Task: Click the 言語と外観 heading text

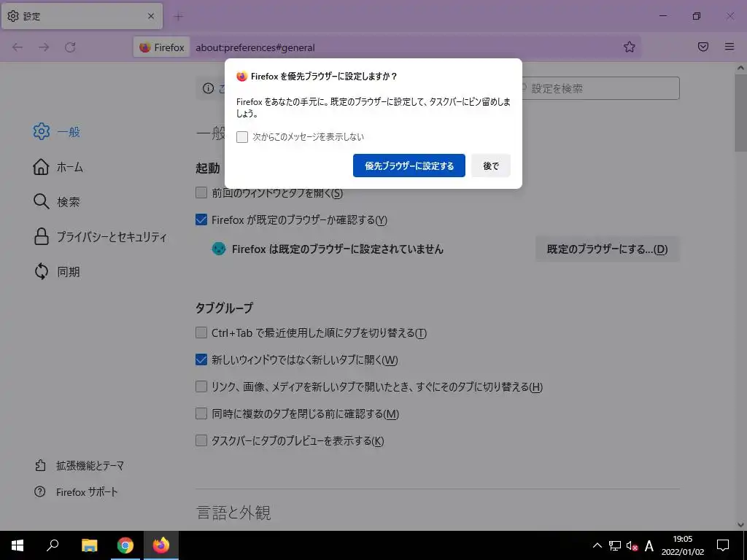Action: tap(233, 513)
